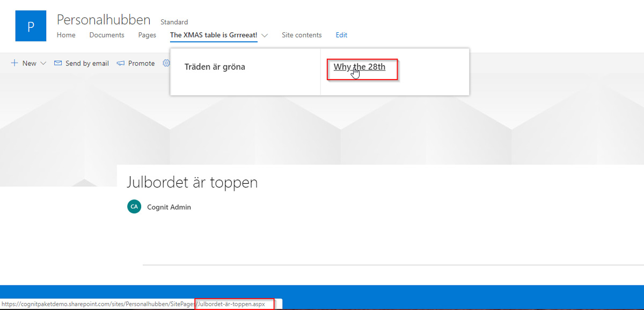Follow the Why the 28th link
This screenshot has height=310, width=644.
(x=359, y=67)
